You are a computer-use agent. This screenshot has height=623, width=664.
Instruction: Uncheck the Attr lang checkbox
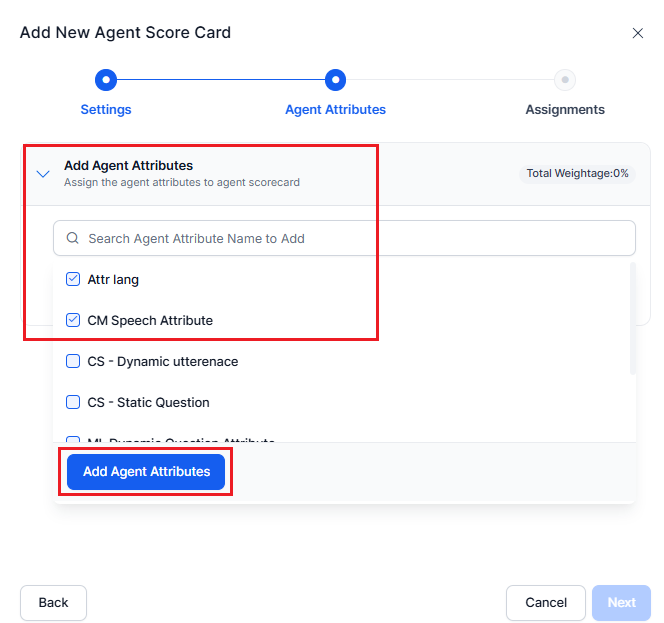tap(73, 280)
